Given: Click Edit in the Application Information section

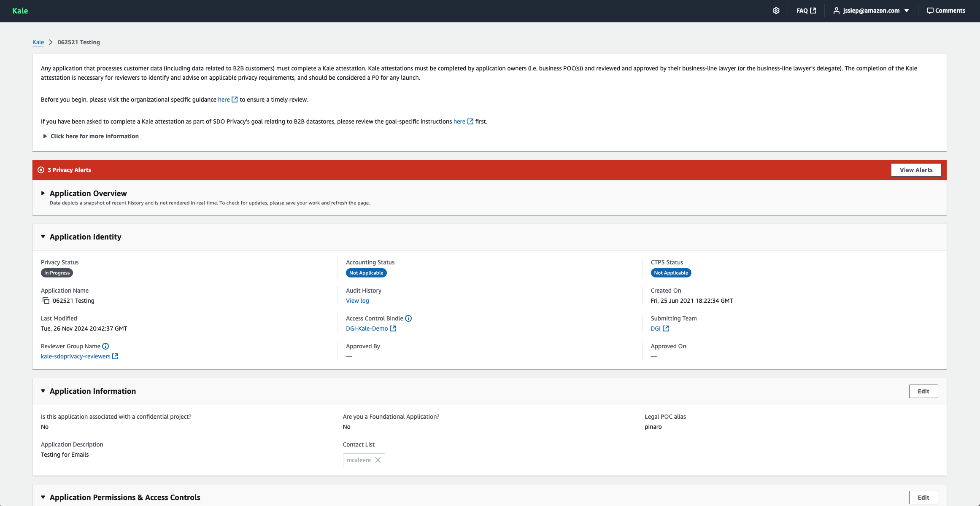Looking at the screenshot, I should 923,391.
